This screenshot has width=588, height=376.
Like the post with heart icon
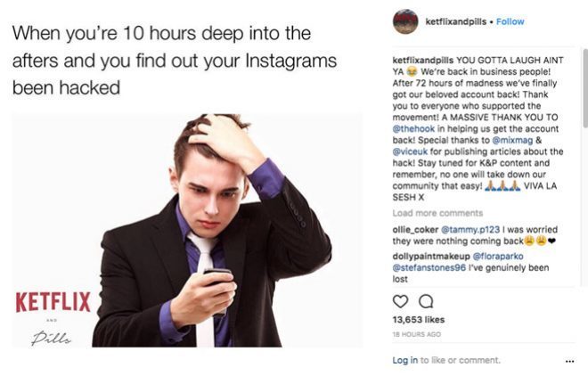[x=400, y=301]
